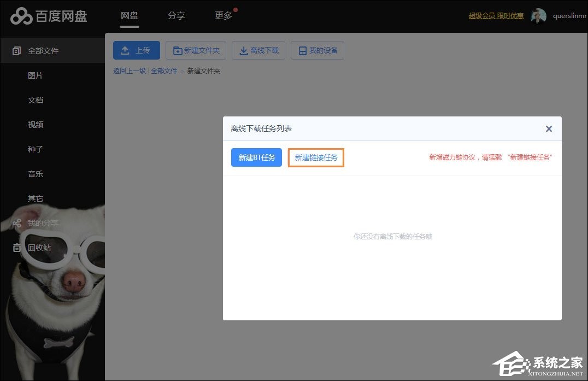
Task: Open 回收站 (Recycle Bin) in sidebar
Action: (x=36, y=247)
